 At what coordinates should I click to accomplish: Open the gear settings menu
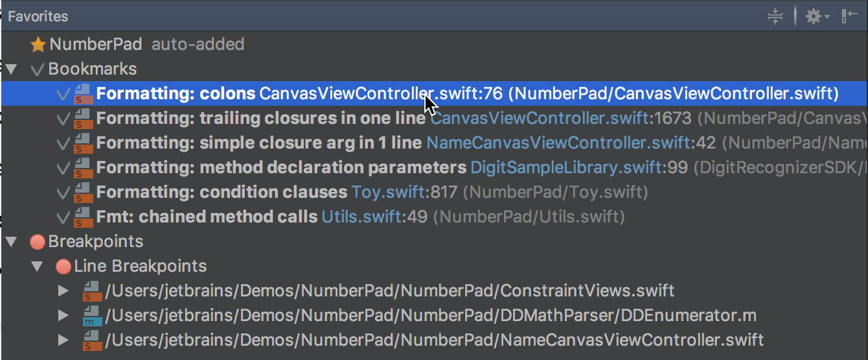816,17
